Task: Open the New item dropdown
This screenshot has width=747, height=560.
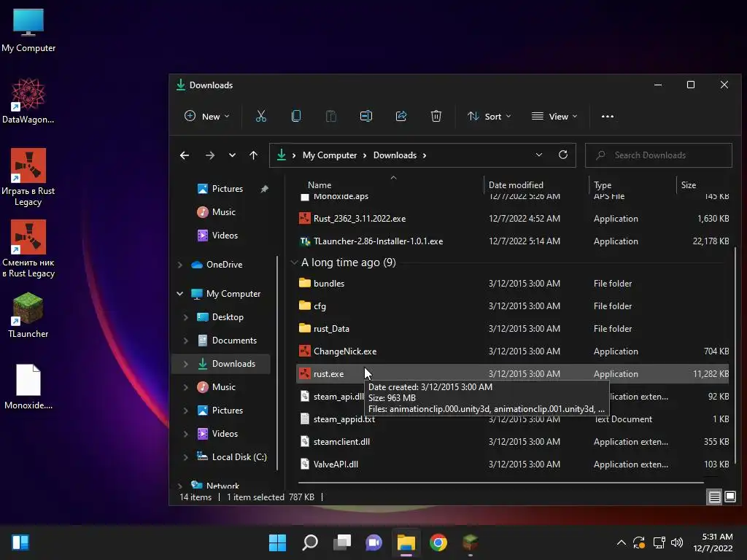Action: click(206, 116)
